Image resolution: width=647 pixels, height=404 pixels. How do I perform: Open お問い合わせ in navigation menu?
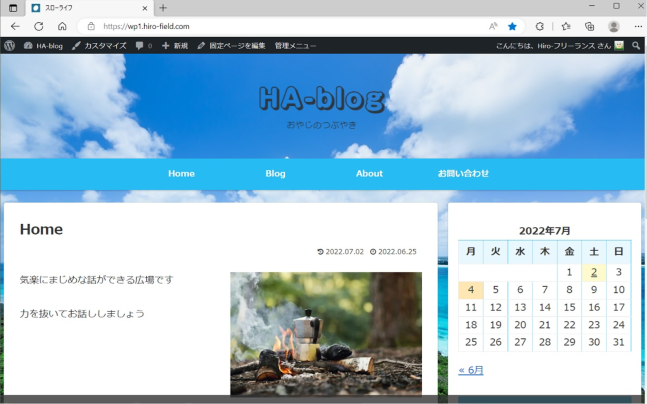(x=463, y=174)
